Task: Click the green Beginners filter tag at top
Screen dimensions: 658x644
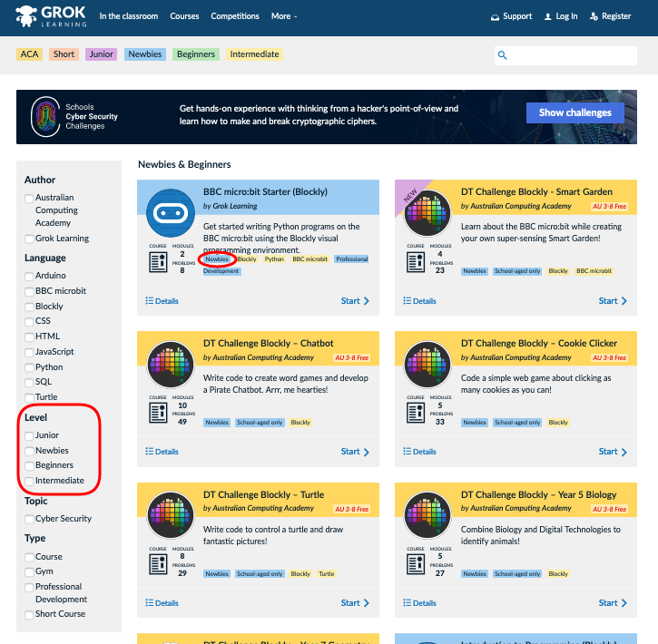Action: (195, 54)
